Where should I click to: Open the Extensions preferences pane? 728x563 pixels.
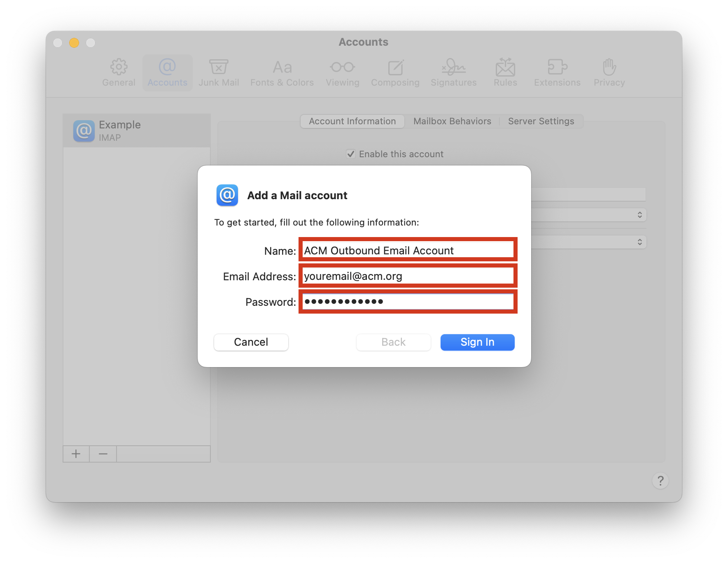(557, 73)
